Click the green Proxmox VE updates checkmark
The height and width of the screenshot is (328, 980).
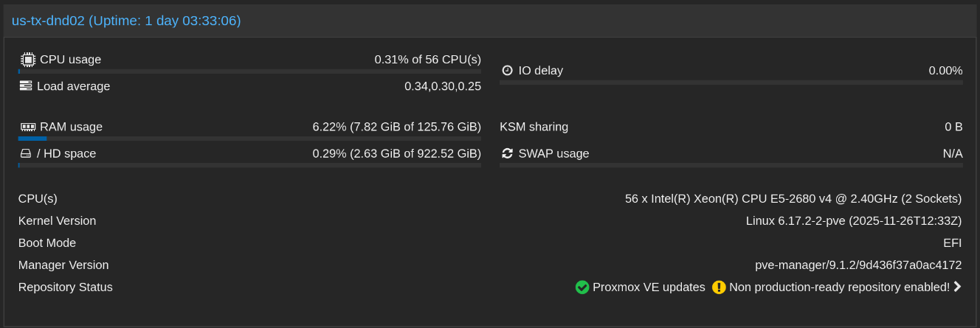(582, 287)
